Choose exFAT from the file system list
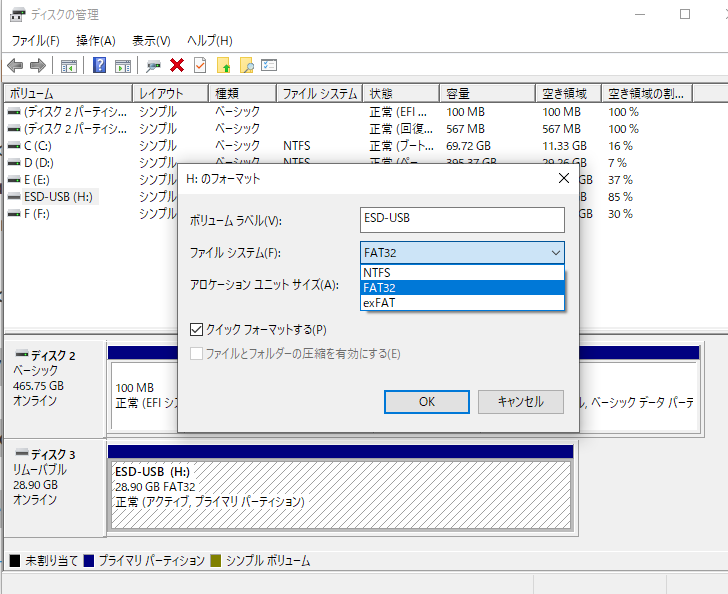The height and width of the screenshot is (594, 728). 462,303
